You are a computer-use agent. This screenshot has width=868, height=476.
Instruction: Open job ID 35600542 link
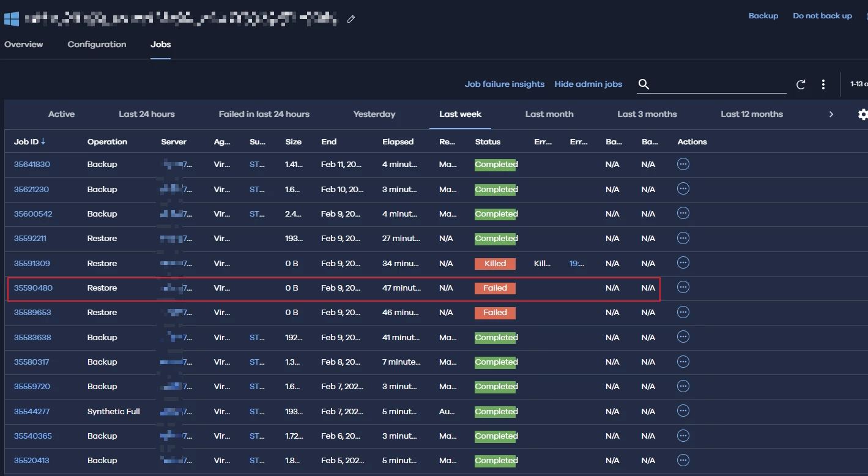click(x=33, y=214)
